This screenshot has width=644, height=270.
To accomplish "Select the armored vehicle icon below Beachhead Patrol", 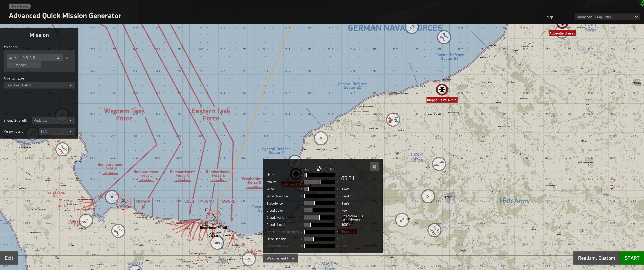I will click(x=217, y=242).
